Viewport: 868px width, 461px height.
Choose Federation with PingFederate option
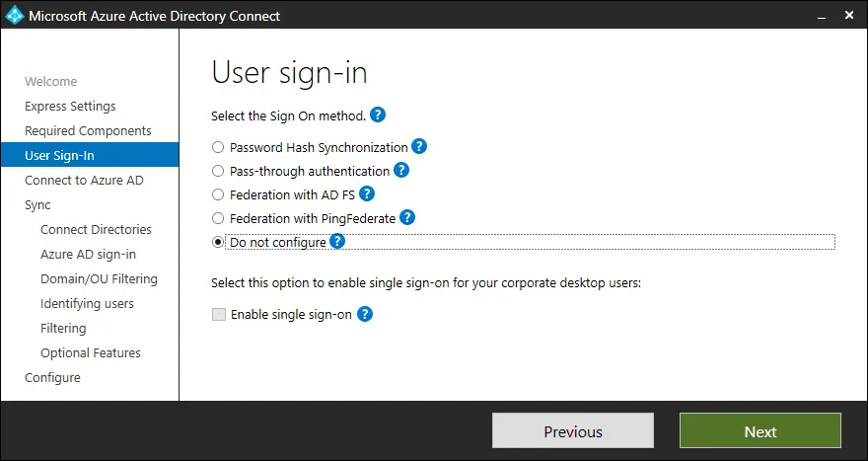tap(218, 218)
